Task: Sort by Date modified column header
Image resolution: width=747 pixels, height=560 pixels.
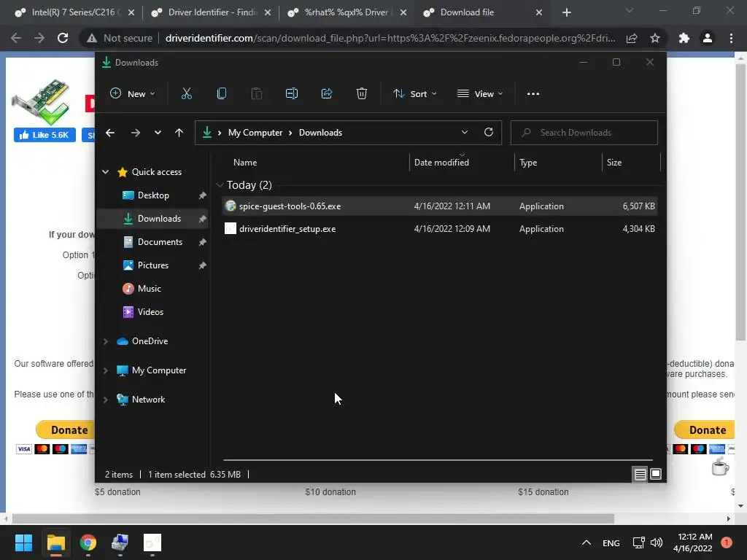Action: click(441, 163)
